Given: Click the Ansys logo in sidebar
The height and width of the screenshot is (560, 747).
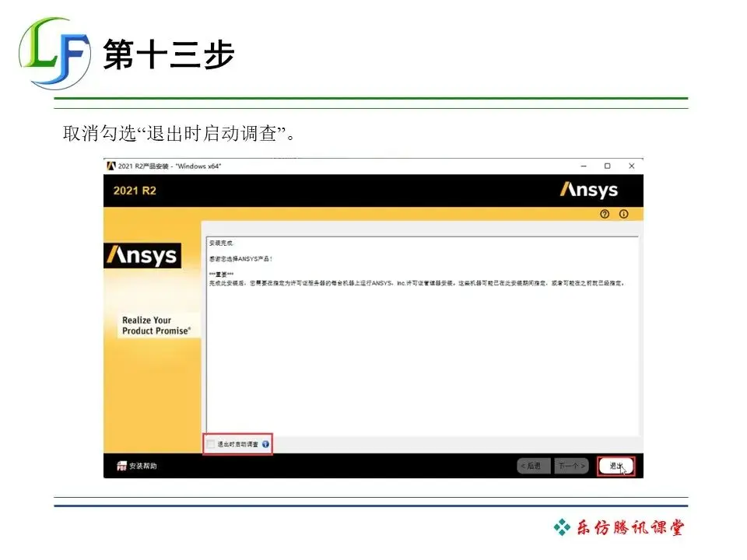Looking at the screenshot, I should (142, 256).
